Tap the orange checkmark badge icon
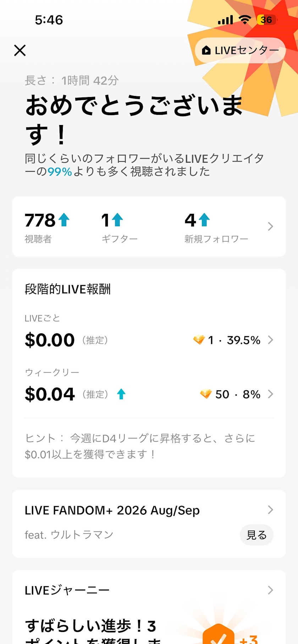Viewport: 298px width, 644px height. 218,635
